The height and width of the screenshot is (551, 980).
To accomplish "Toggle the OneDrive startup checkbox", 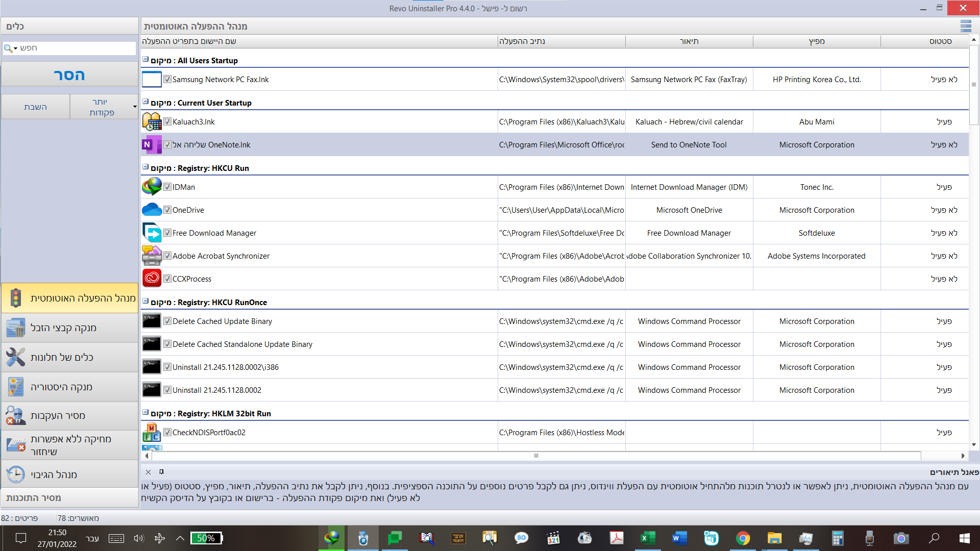I will (167, 210).
